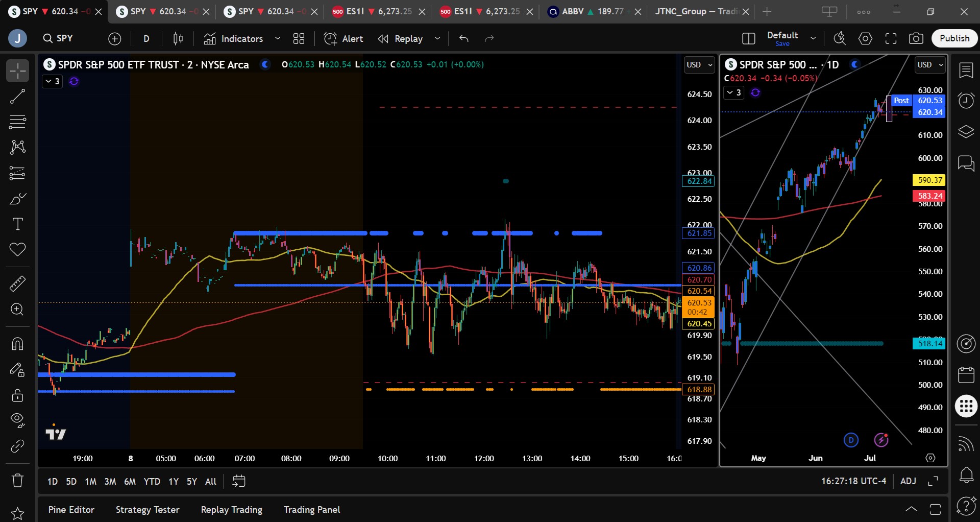Open the user profile J avatar
The image size is (980, 522).
(17, 38)
